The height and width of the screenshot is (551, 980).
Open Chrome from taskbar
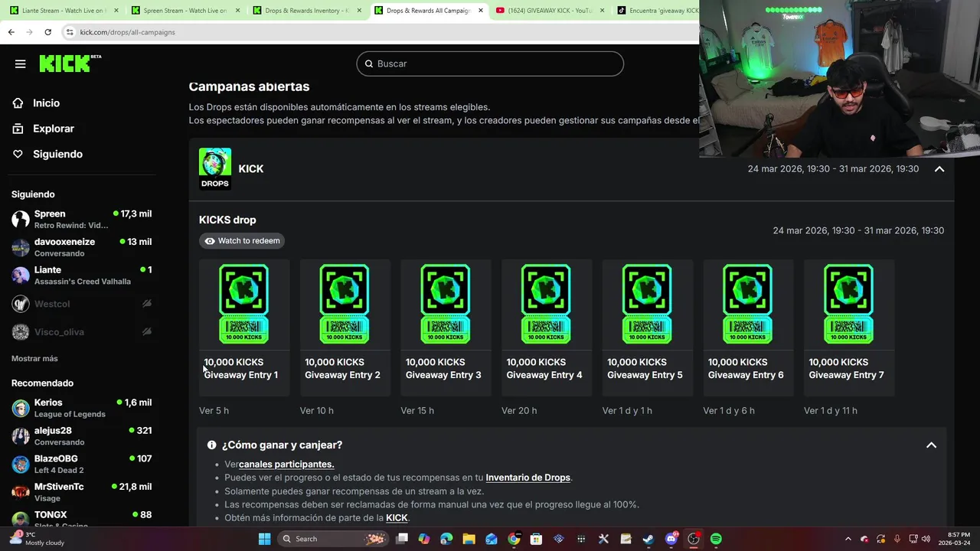click(x=514, y=539)
